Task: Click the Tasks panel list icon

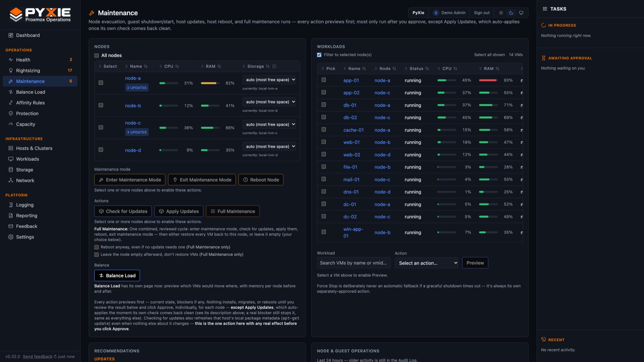Action: tap(545, 9)
